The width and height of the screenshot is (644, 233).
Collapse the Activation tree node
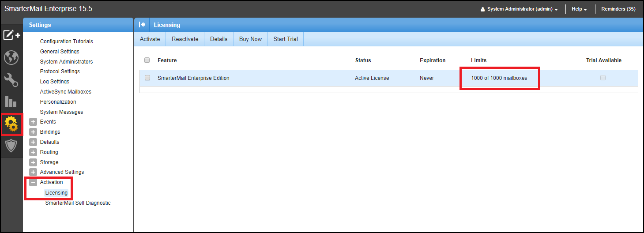tap(33, 182)
